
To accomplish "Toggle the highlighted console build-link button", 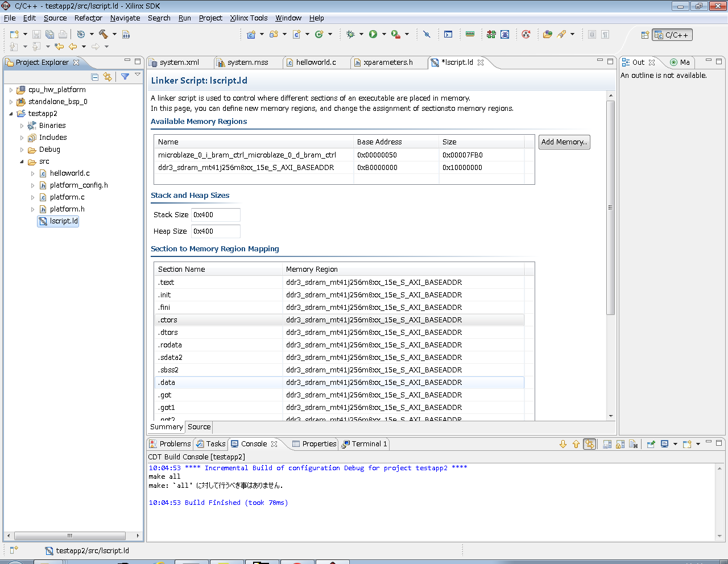I will pos(590,444).
